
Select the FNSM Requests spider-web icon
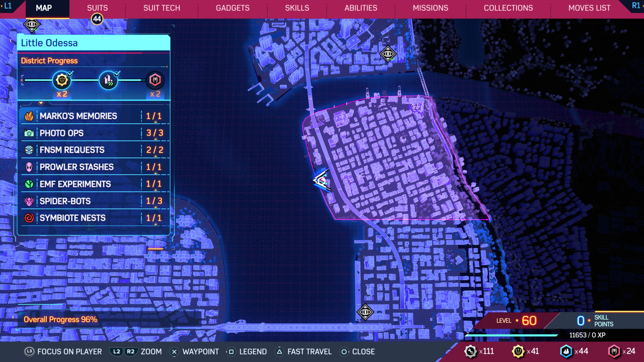30,150
